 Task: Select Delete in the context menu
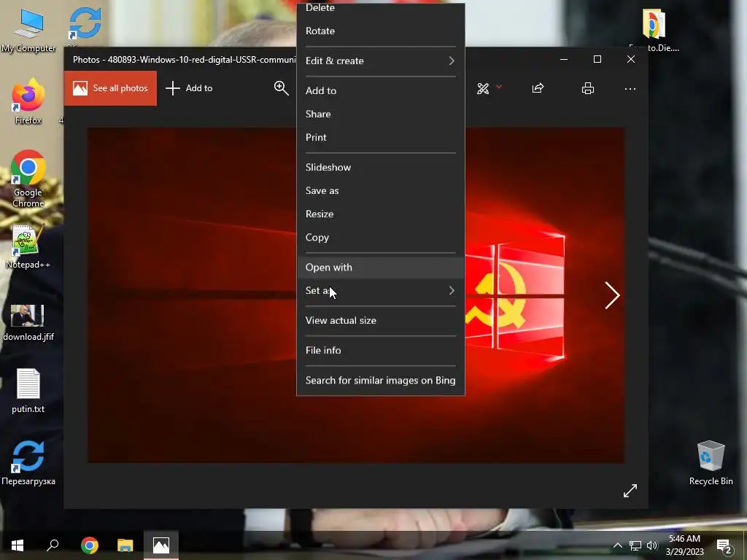[380, 9]
